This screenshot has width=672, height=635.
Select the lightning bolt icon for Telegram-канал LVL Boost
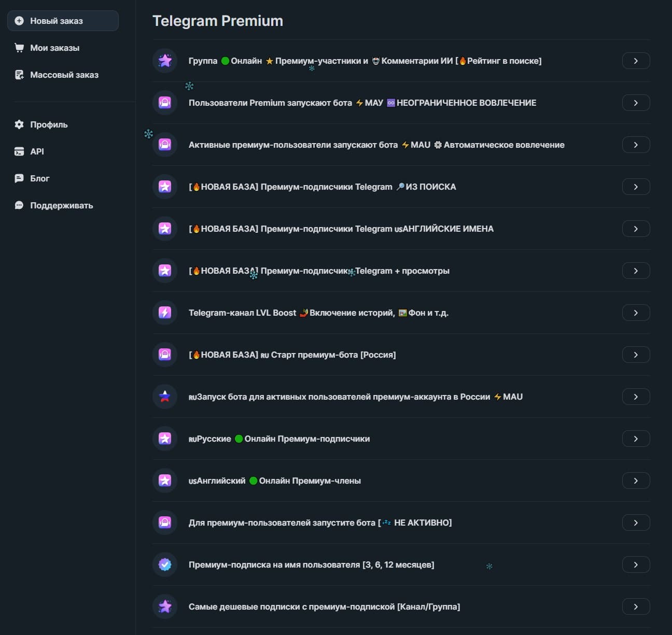pos(164,313)
